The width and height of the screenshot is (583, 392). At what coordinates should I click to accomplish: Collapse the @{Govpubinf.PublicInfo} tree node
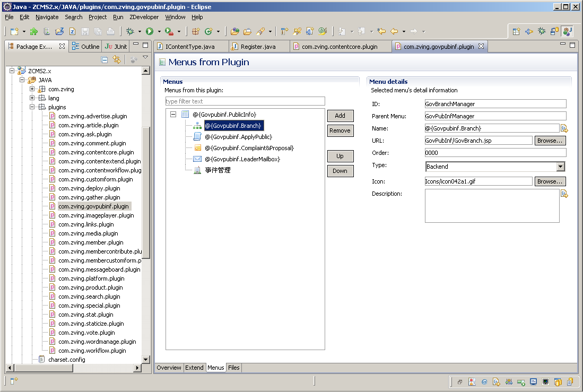(x=173, y=115)
